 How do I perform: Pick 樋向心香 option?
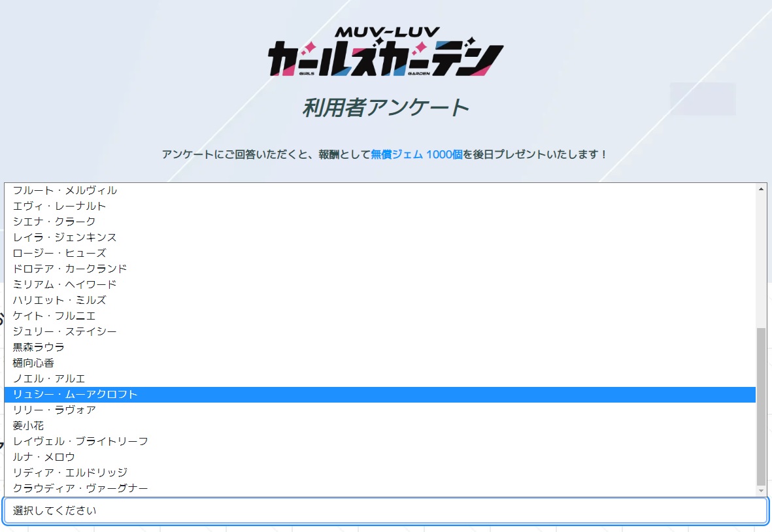[x=33, y=363]
